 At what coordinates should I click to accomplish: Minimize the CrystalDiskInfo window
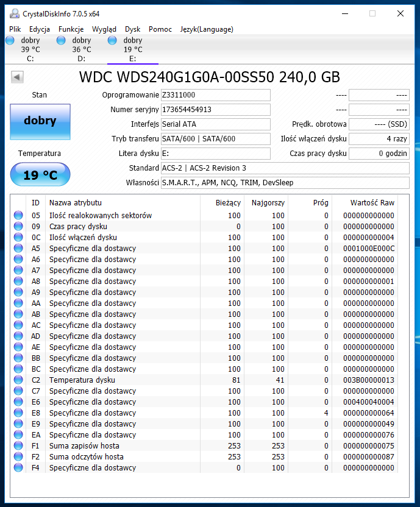click(345, 13)
